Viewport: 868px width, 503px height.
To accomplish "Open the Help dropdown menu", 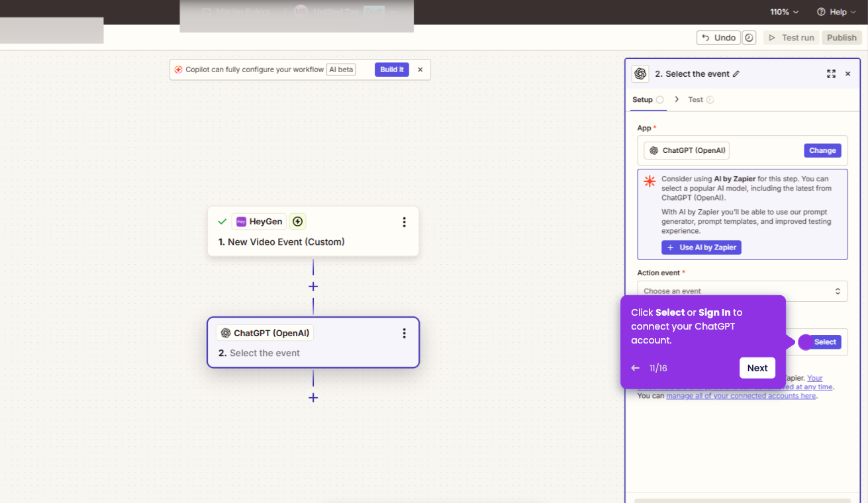I will 837,12.
